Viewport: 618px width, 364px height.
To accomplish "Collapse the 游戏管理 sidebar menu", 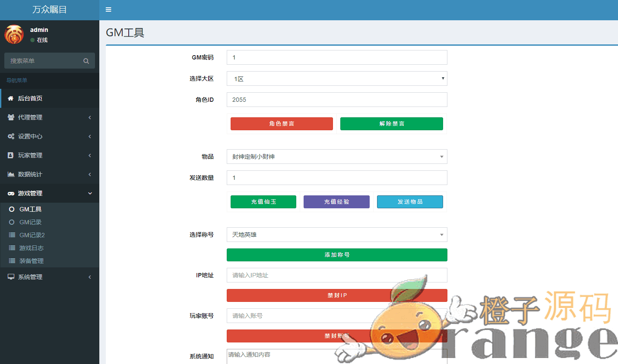I will tap(49, 193).
